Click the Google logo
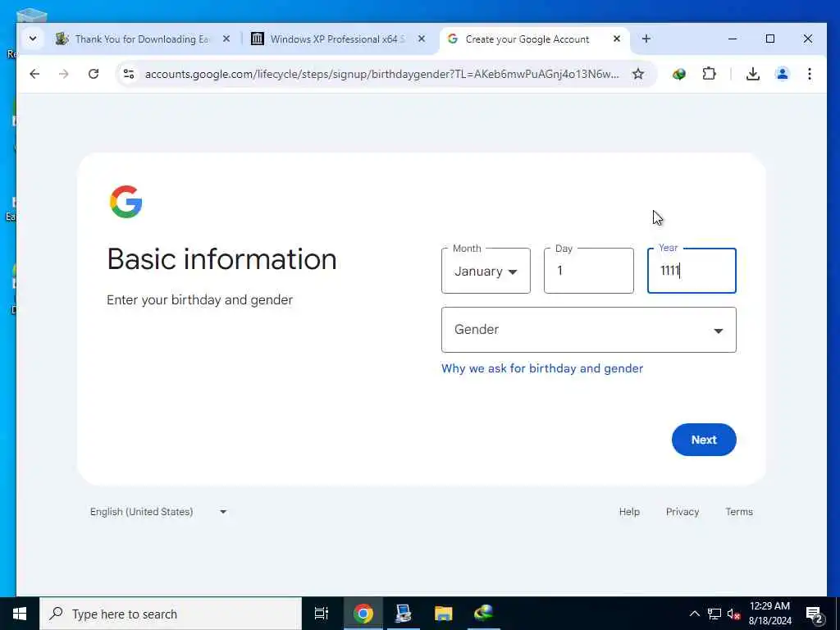This screenshot has width=840, height=630. 126,202
